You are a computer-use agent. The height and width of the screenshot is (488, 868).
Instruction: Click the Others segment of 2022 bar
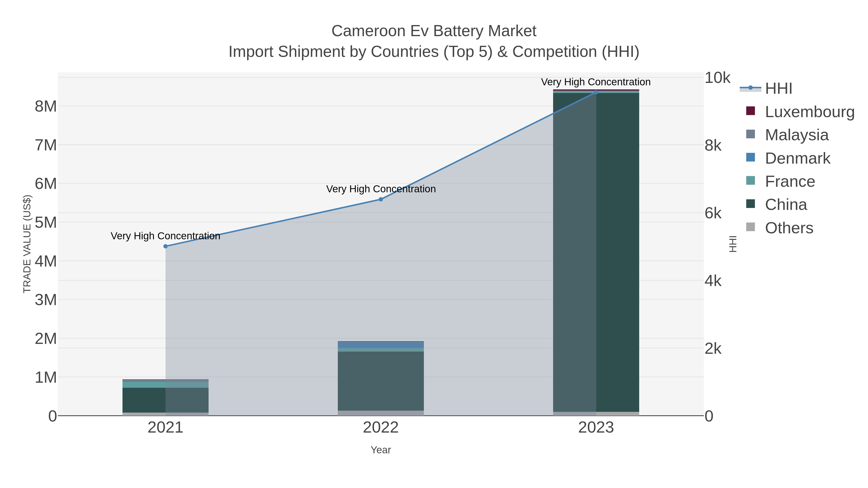pyautogui.click(x=381, y=413)
